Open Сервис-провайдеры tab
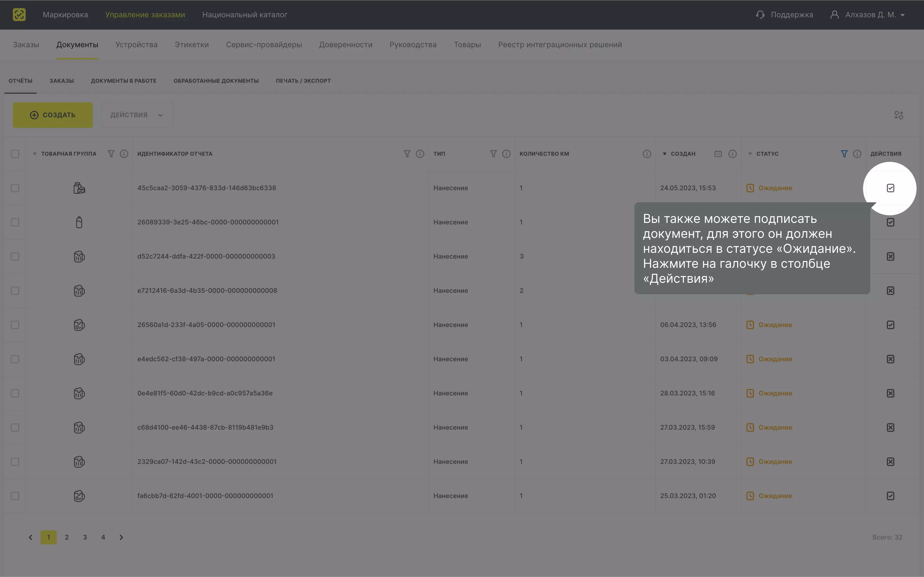This screenshot has height=577, width=924. [264, 45]
